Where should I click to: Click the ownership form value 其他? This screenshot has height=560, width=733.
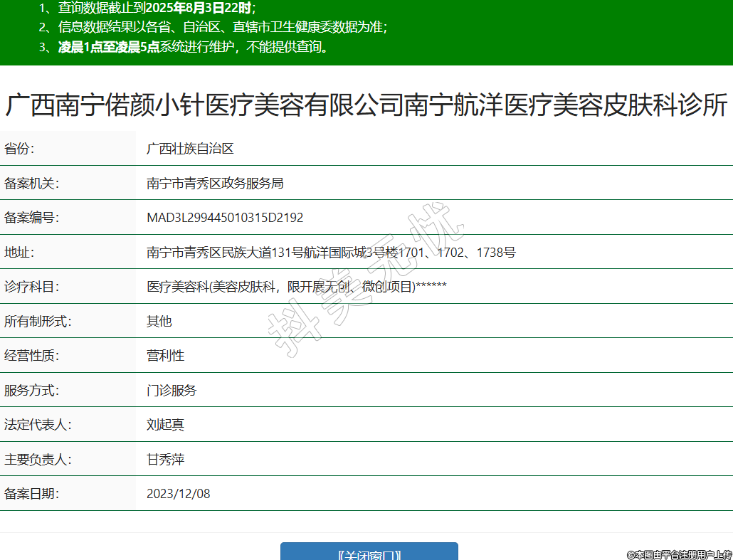point(159,322)
